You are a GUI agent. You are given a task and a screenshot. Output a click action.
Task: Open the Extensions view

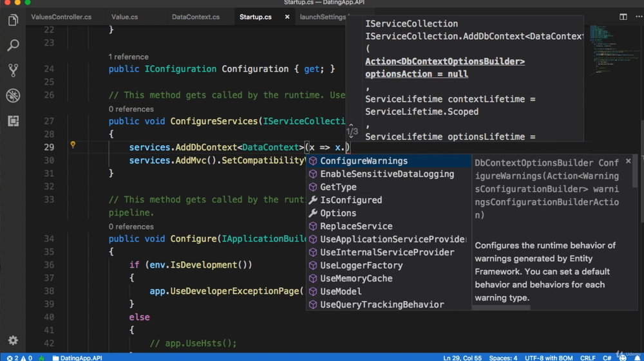(x=13, y=120)
